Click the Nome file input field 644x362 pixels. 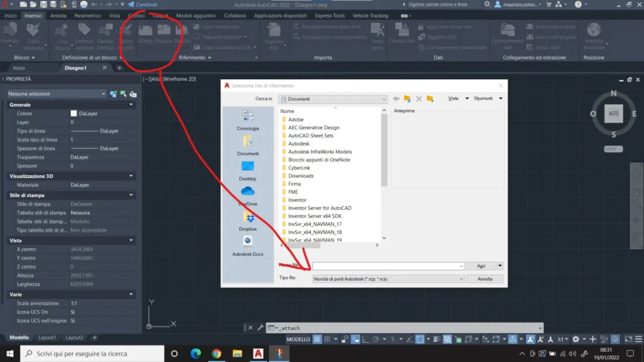(x=388, y=266)
